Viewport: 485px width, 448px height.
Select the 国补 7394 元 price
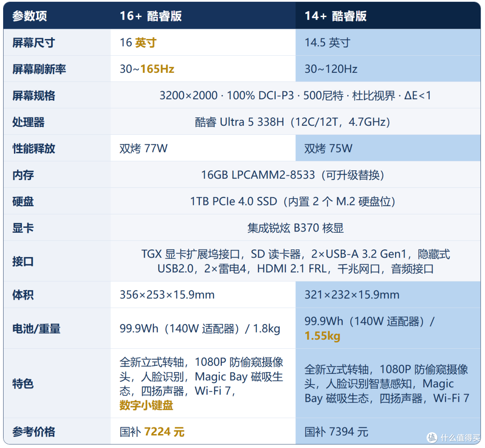tap(336, 432)
